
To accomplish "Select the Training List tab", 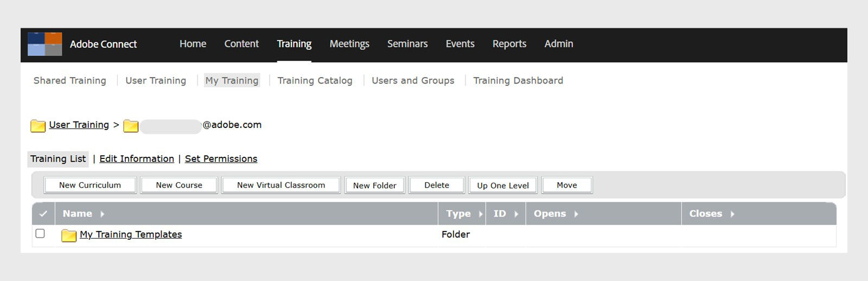I will [58, 159].
